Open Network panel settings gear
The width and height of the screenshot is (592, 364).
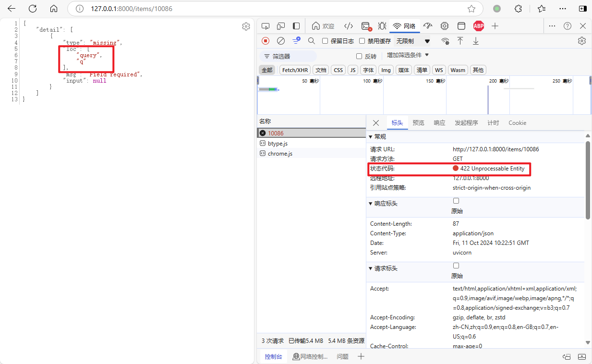pyautogui.click(x=582, y=41)
